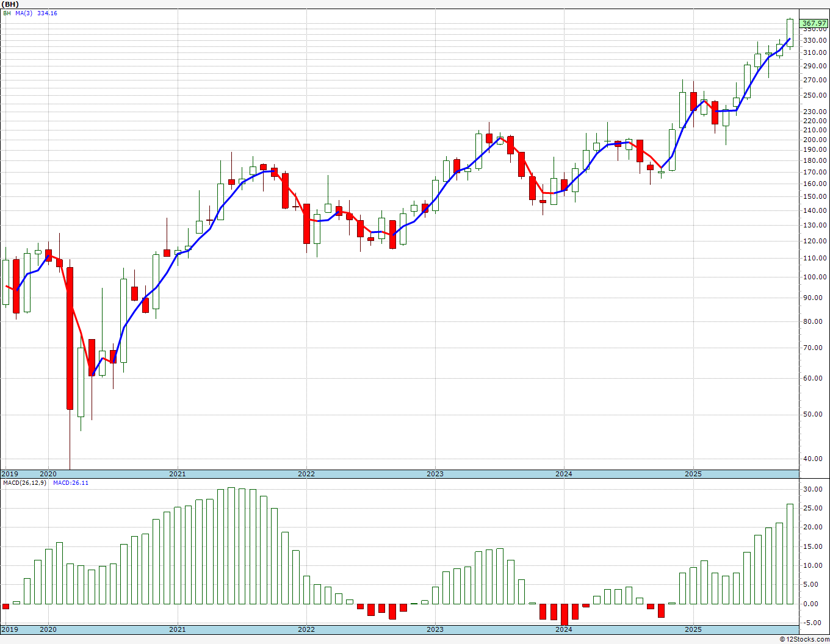Viewport: 830px width, 644px height.
Task: Click the -5.00 label on MACD axis
Action: coord(814,623)
